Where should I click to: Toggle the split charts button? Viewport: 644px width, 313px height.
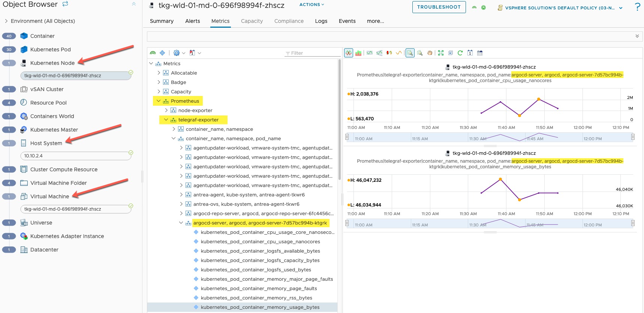[x=349, y=53]
